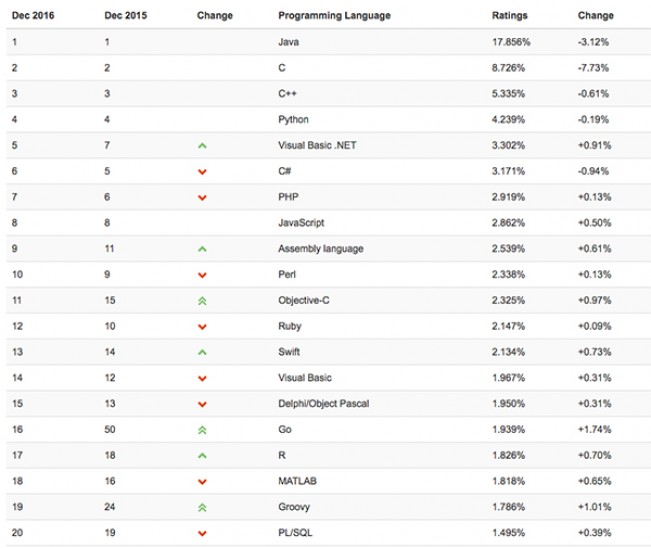This screenshot has height=548, width=651.
Task: Click the red down arrow beside C#
Action: click(x=203, y=172)
